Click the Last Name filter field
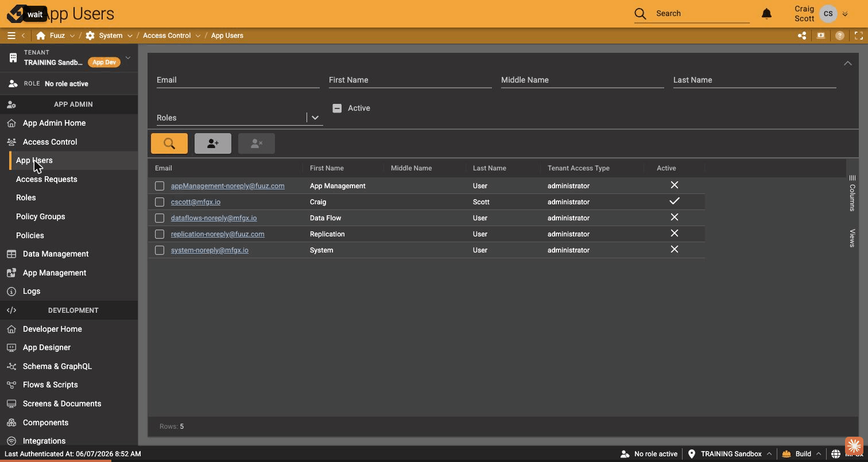The width and height of the screenshot is (868, 462). click(x=754, y=80)
